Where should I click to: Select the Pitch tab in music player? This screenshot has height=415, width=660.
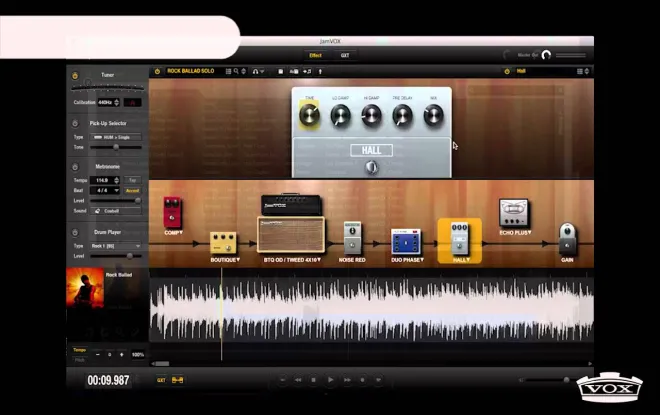coord(79,360)
